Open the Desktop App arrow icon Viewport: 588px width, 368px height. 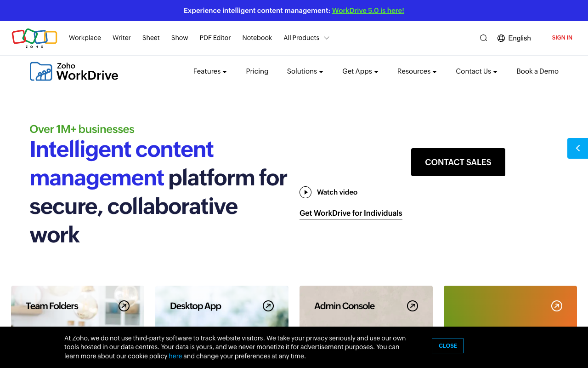click(x=268, y=306)
